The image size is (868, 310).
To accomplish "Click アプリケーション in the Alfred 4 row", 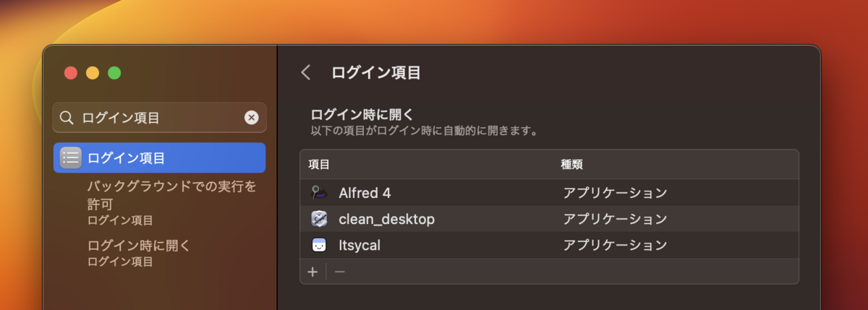I will 615,193.
